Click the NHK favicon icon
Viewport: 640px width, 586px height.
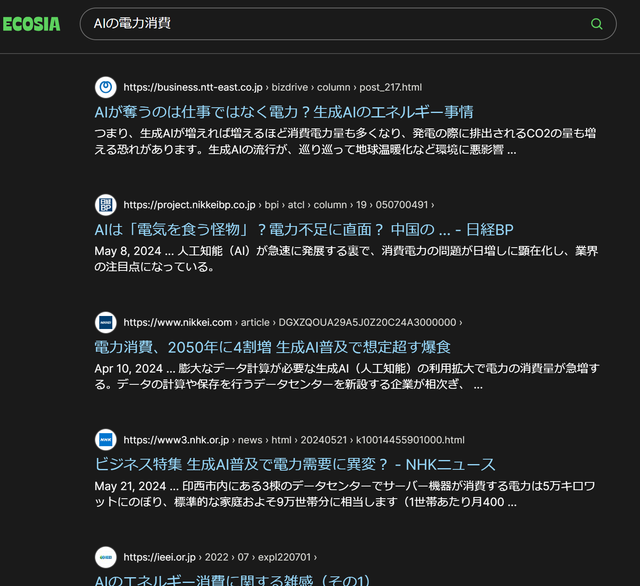point(106,440)
